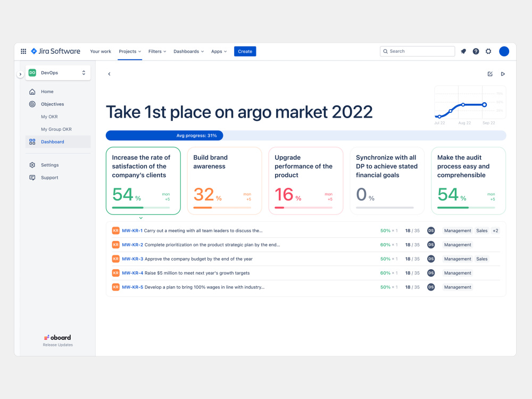Image resolution: width=532 pixels, height=399 pixels.
Task: Open the Projects dropdown menu
Action: (x=130, y=52)
